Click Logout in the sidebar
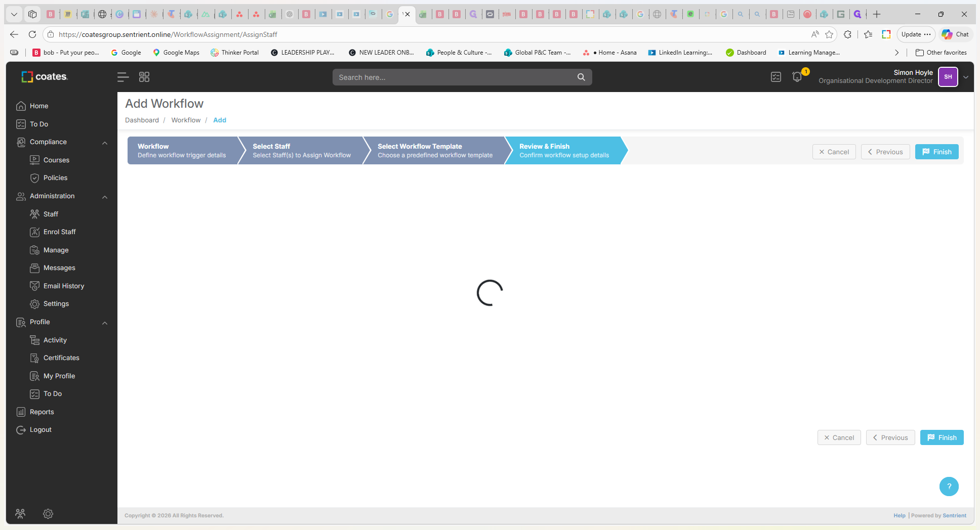 [x=40, y=429]
